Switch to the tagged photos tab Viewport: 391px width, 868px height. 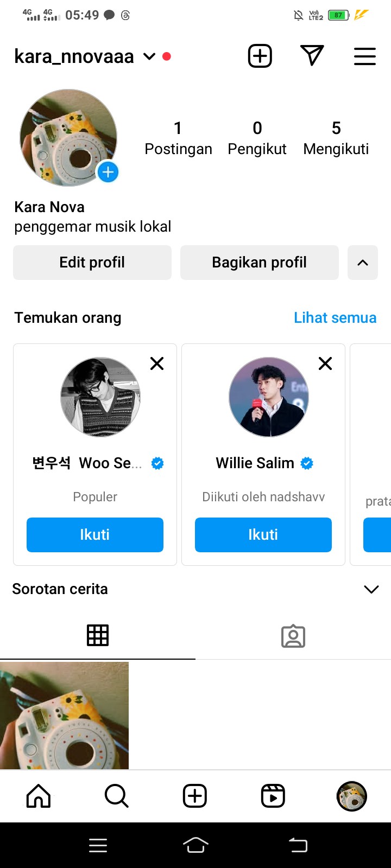[x=293, y=636]
